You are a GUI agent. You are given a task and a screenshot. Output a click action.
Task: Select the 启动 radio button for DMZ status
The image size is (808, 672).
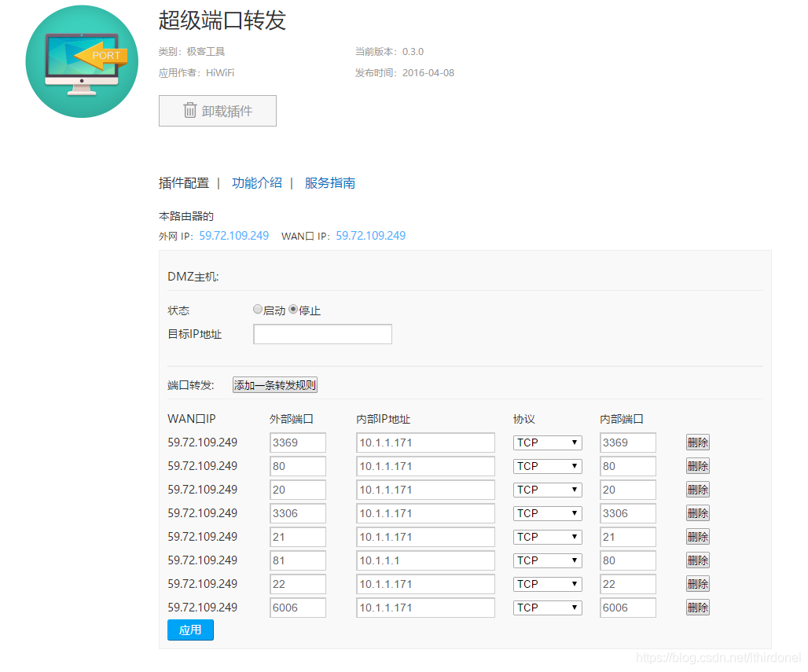tap(258, 309)
